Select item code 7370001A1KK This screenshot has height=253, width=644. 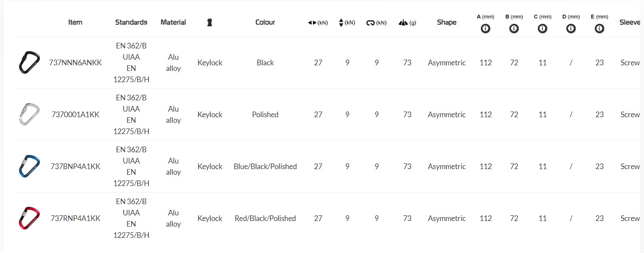coord(76,115)
